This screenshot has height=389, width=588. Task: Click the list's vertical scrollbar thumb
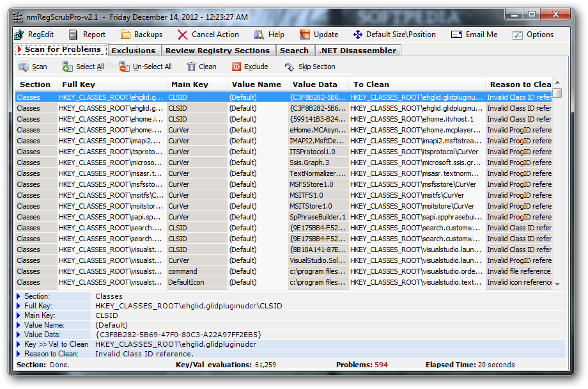[x=557, y=93]
